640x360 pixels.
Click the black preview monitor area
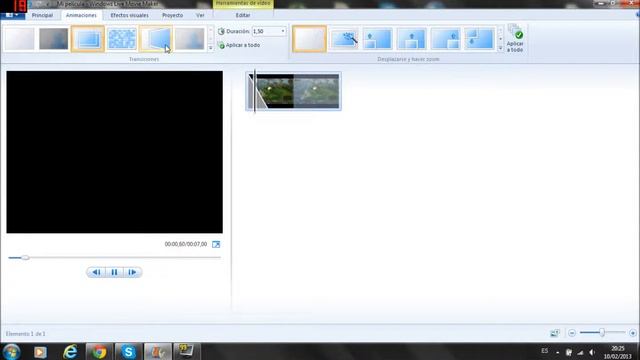[115, 152]
